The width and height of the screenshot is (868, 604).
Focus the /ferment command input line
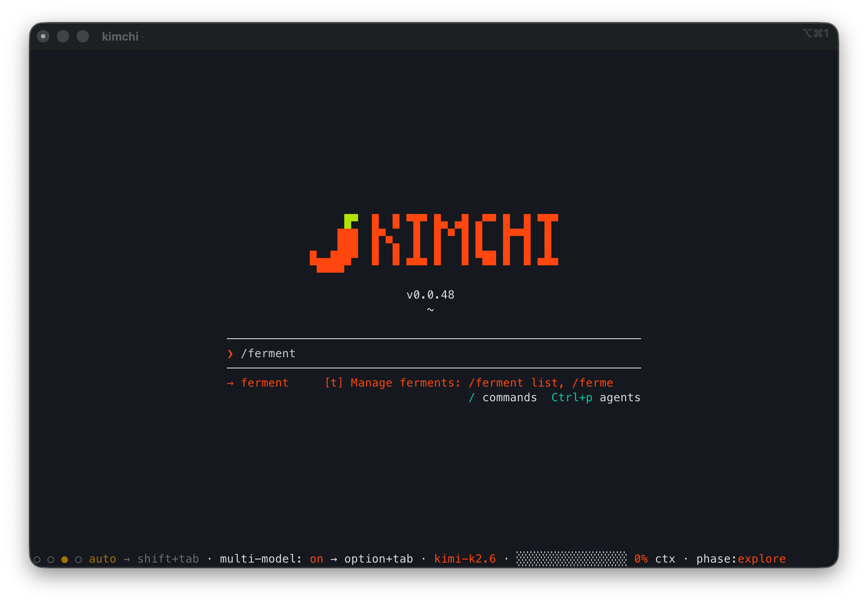click(434, 353)
